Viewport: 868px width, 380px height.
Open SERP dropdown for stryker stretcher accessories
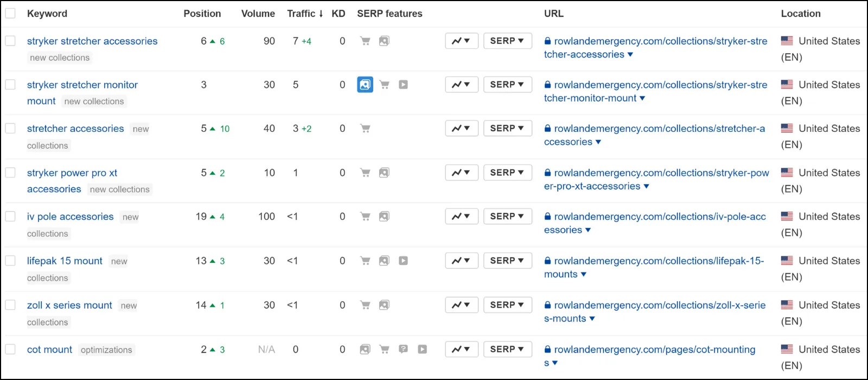pyautogui.click(x=507, y=41)
